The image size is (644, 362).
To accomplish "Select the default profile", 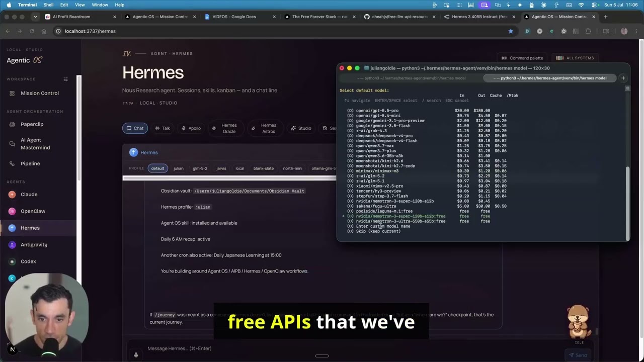I will 157,168.
